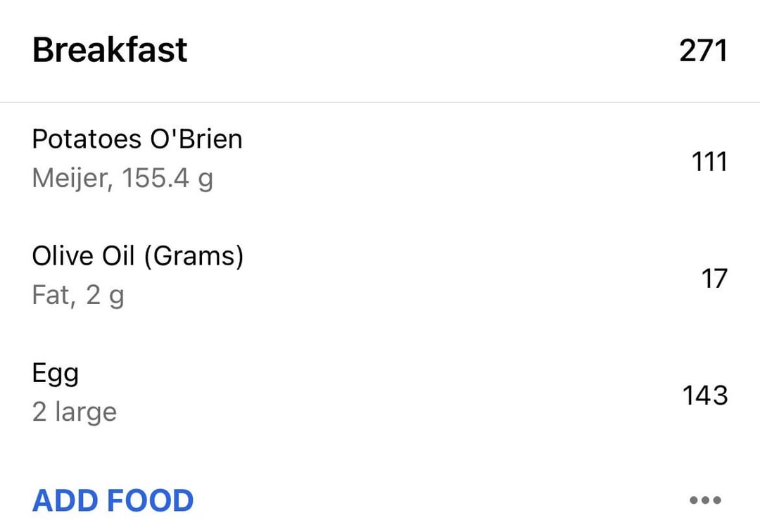This screenshot has width=760, height=532.
Task: Tap the 17 calorie value for olive oil
Action: (714, 279)
